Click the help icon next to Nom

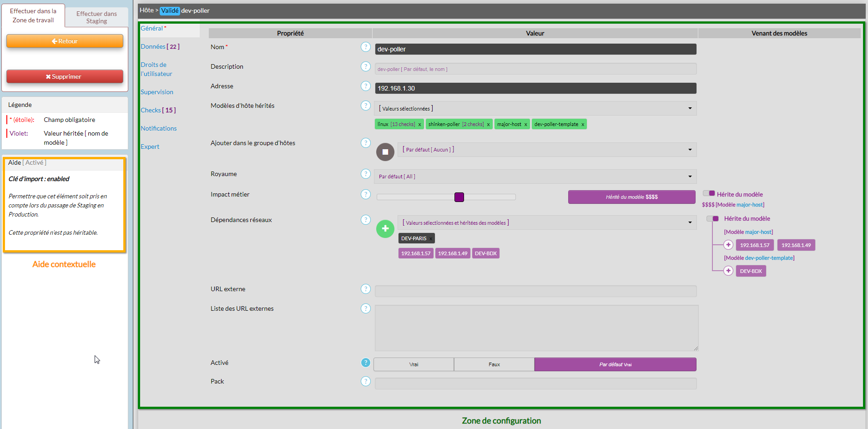365,47
